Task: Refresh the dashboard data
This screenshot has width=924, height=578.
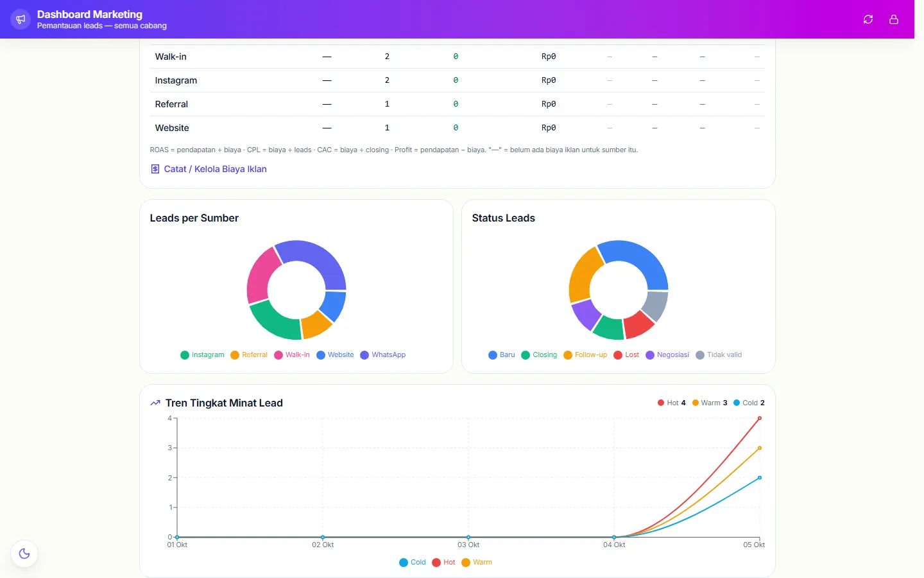Action: point(868,19)
